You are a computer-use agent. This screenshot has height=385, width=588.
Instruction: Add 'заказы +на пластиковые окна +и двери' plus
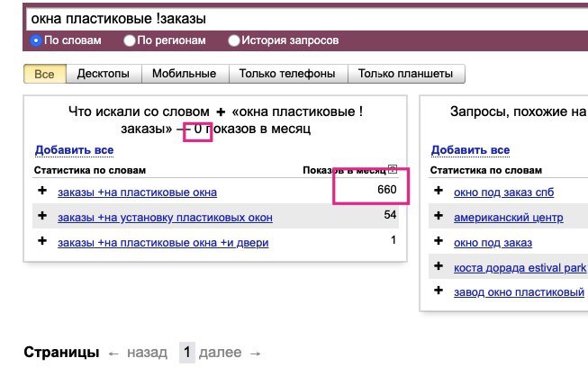pyautogui.click(x=42, y=240)
